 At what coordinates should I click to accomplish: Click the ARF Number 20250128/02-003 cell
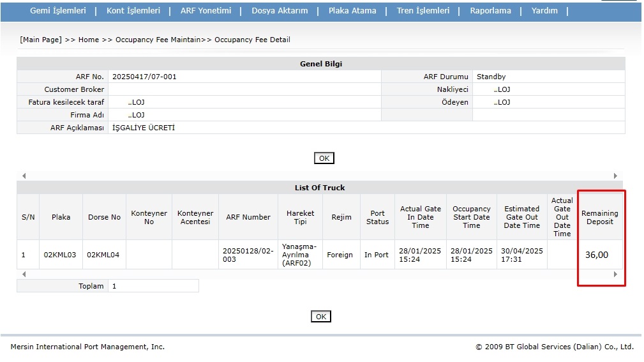point(248,255)
